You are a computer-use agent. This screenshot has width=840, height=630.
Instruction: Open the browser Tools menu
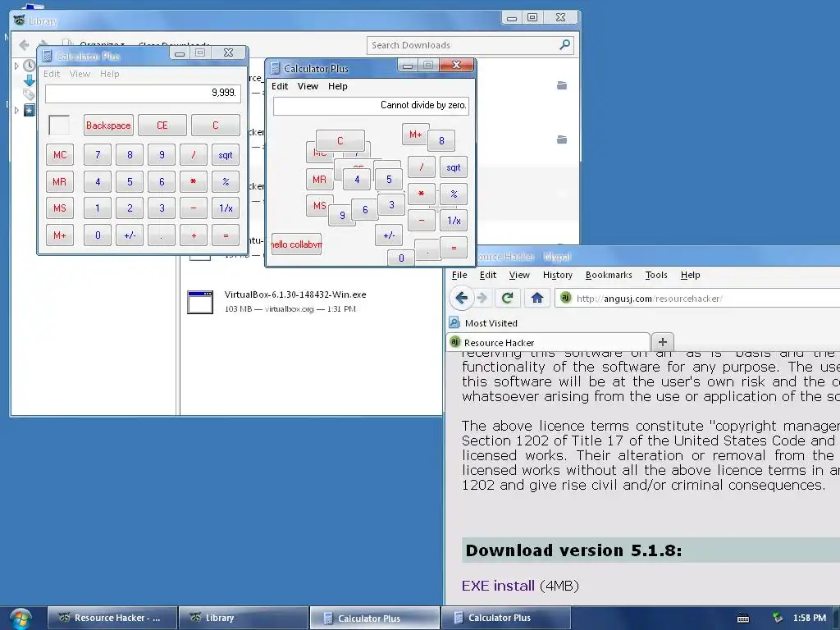click(x=656, y=275)
